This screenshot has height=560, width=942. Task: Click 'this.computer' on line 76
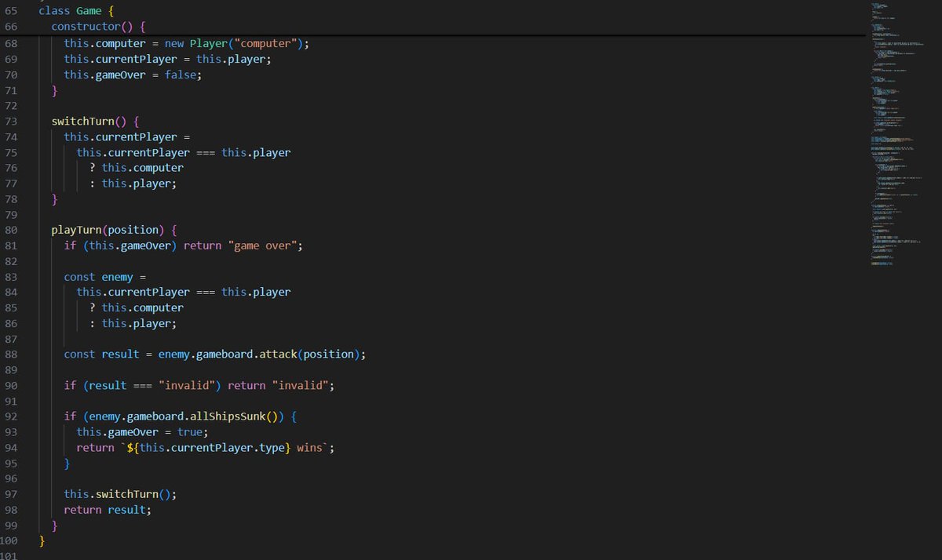click(142, 168)
